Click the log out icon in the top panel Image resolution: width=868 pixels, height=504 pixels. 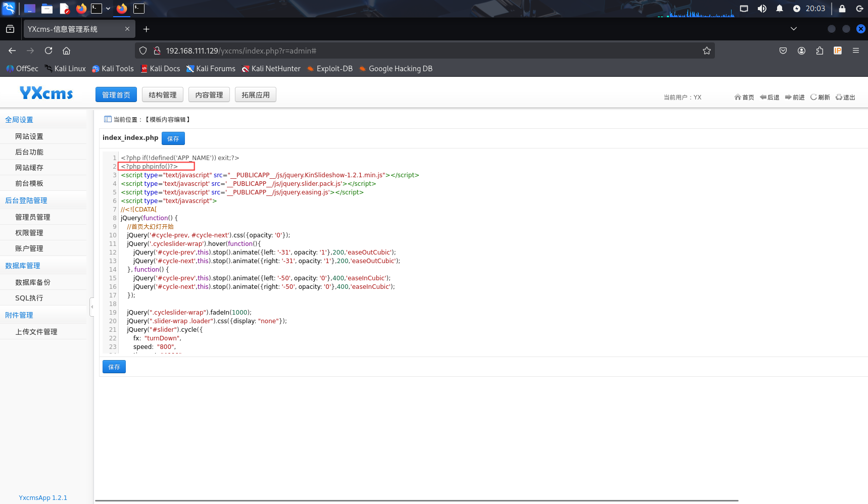(x=859, y=9)
